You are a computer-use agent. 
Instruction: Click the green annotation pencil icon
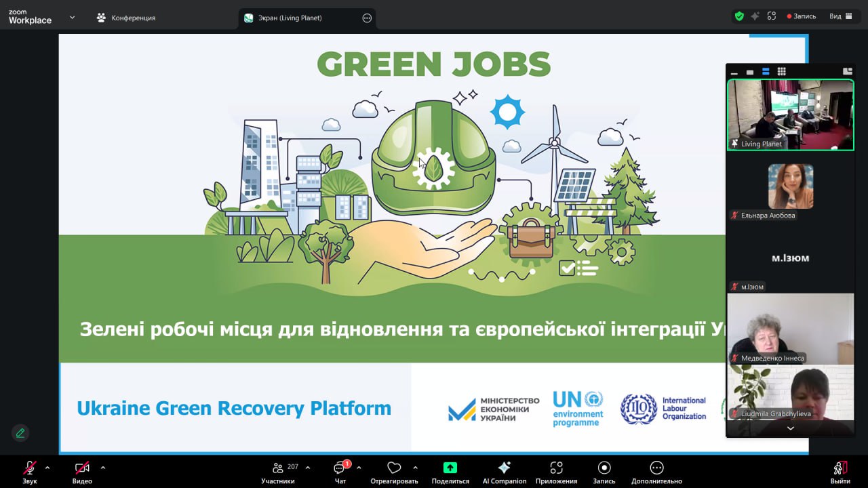pos(20,432)
